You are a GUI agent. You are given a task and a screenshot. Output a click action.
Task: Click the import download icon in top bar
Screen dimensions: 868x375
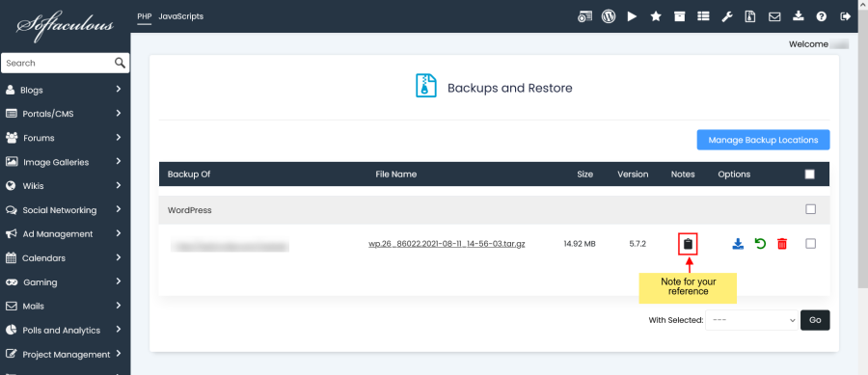point(798,16)
